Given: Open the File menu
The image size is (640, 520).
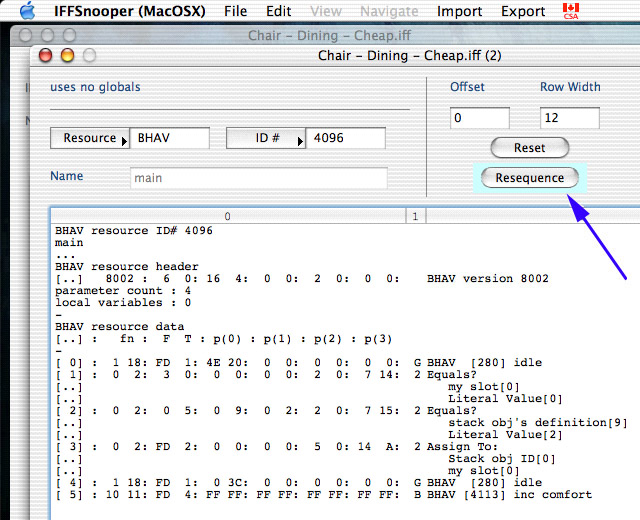Looking at the screenshot, I should click(x=235, y=12).
